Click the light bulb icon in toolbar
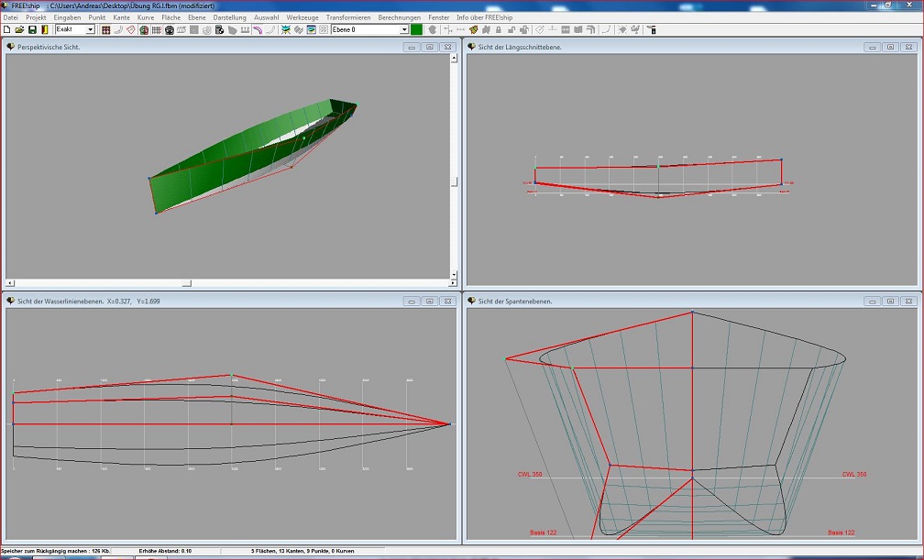Viewport: 924px width, 560px height. tap(622, 30)
